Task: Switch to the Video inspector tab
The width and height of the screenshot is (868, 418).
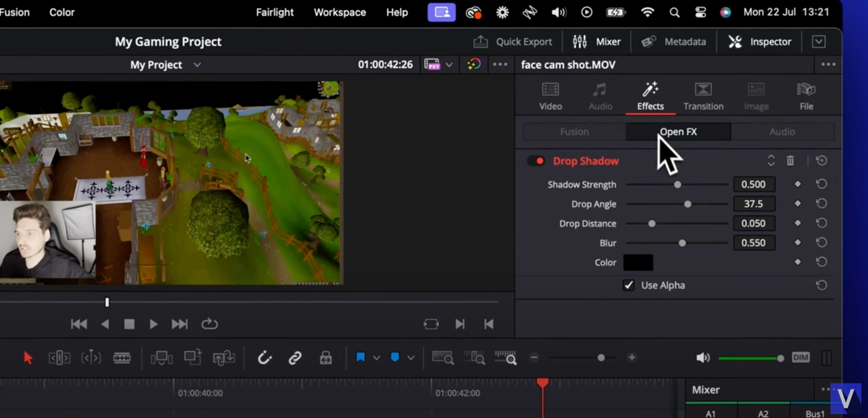Action: tap(550, 97)
